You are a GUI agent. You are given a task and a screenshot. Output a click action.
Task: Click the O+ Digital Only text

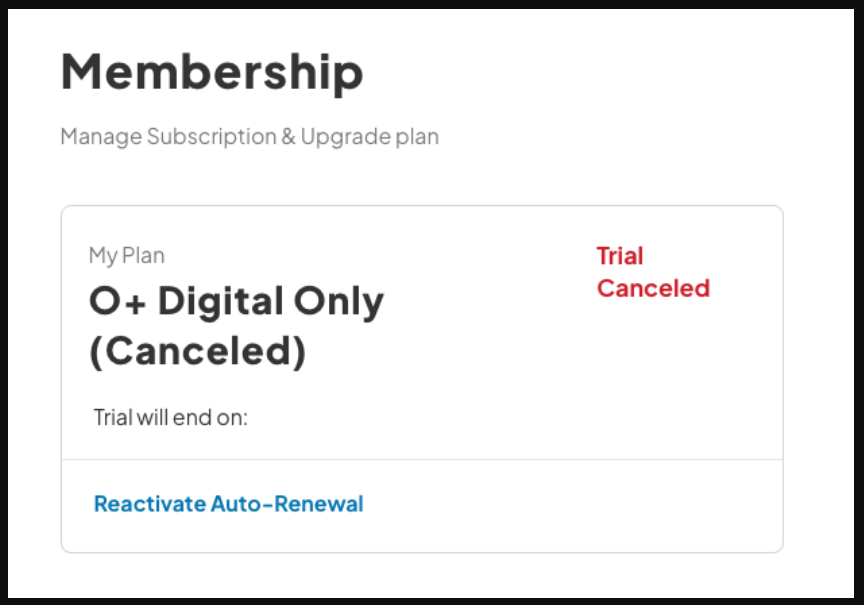point(236,300)
